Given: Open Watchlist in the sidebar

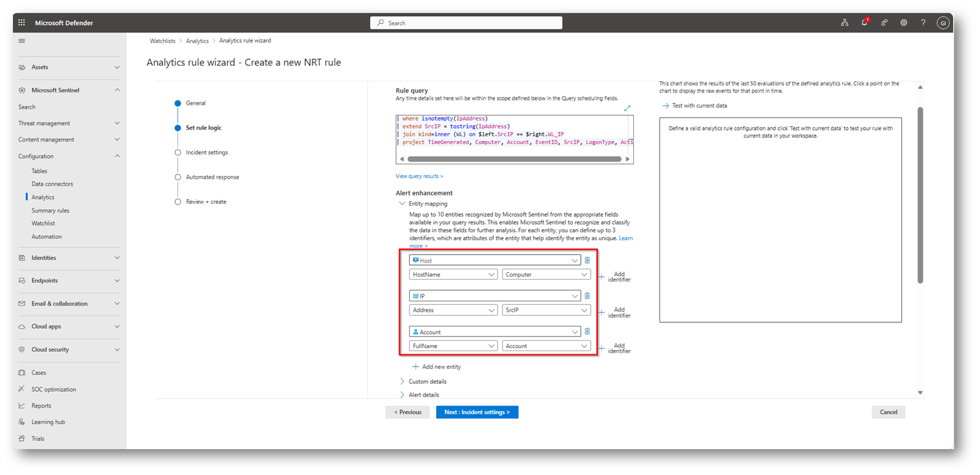Looking at the screenshot, I should (43, 224).
